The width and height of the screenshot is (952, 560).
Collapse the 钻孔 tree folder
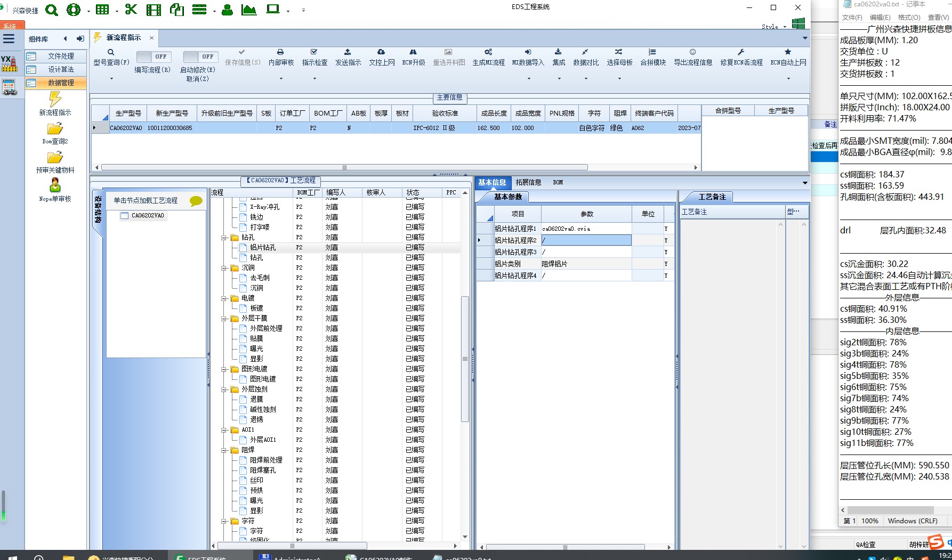point(225,238)
